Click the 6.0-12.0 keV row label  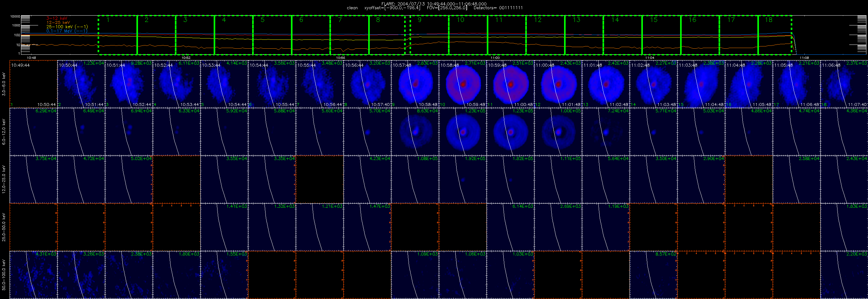coord(4,132)
